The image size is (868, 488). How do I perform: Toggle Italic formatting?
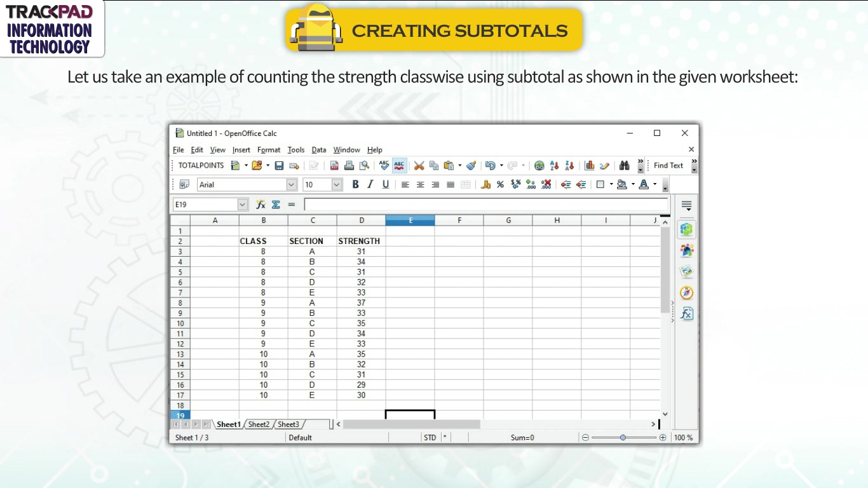click(370, 184)
